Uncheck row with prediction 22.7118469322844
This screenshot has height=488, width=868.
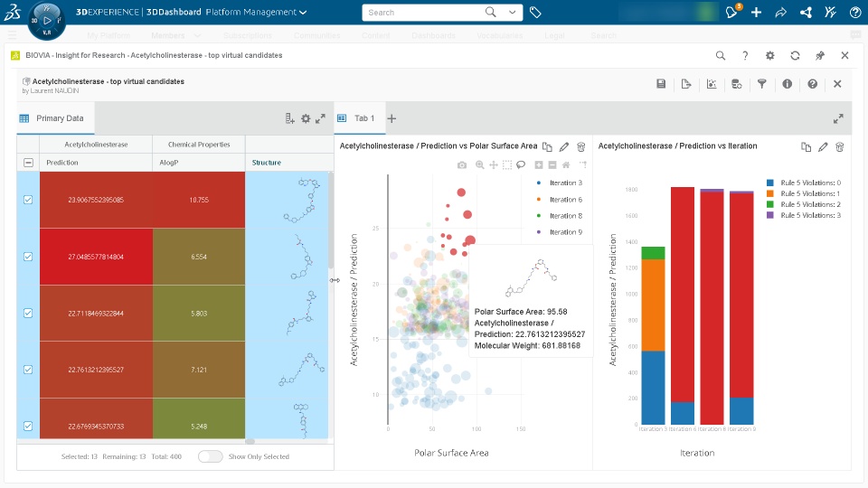tap(28, 314)
